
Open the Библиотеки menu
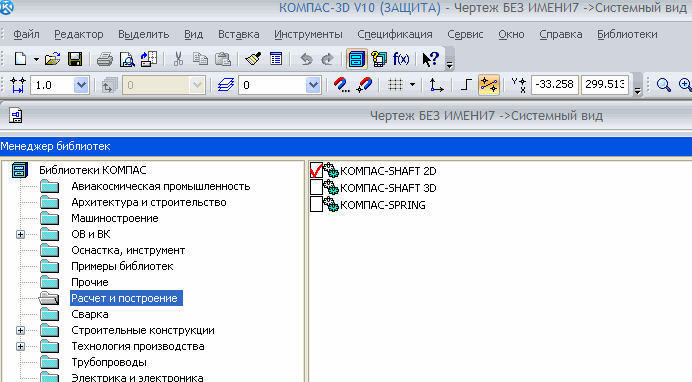point(627,34)
